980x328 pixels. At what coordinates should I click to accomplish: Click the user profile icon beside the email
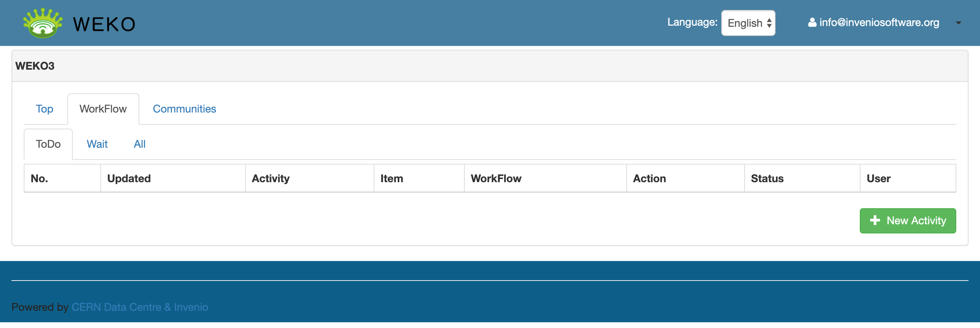812,23
